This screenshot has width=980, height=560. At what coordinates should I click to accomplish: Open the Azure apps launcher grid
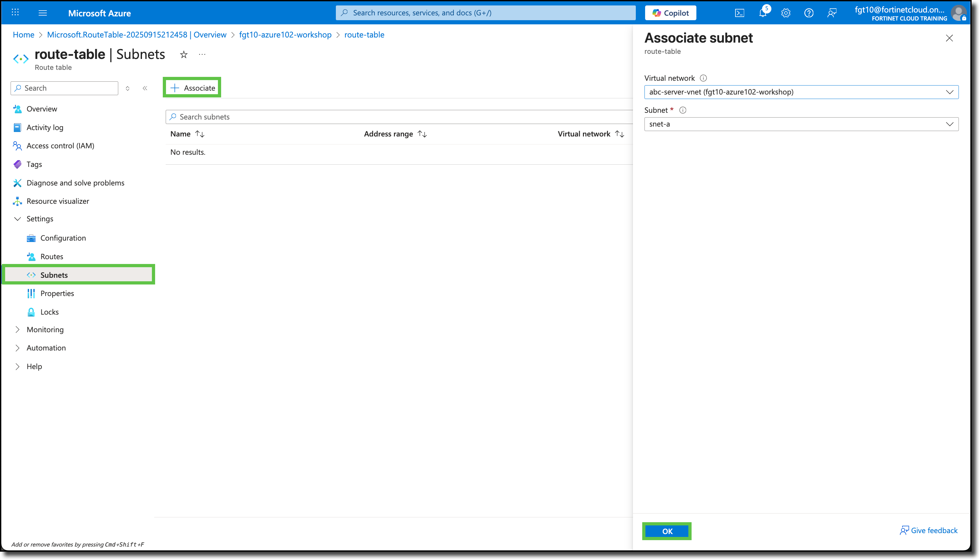[x=15, y=13]
